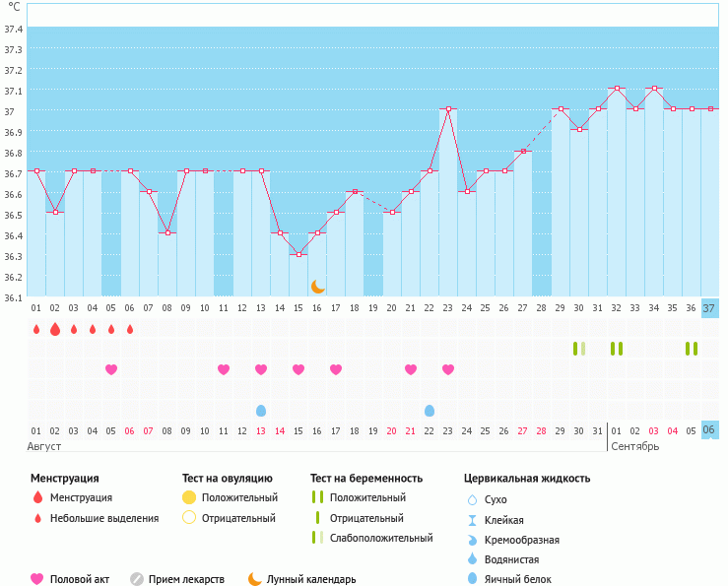The height and width of the screenshot is (586, 728).
Task: Click the large menstruation drop on day 02
Action: pyautogui.click(x=55, y=329)
